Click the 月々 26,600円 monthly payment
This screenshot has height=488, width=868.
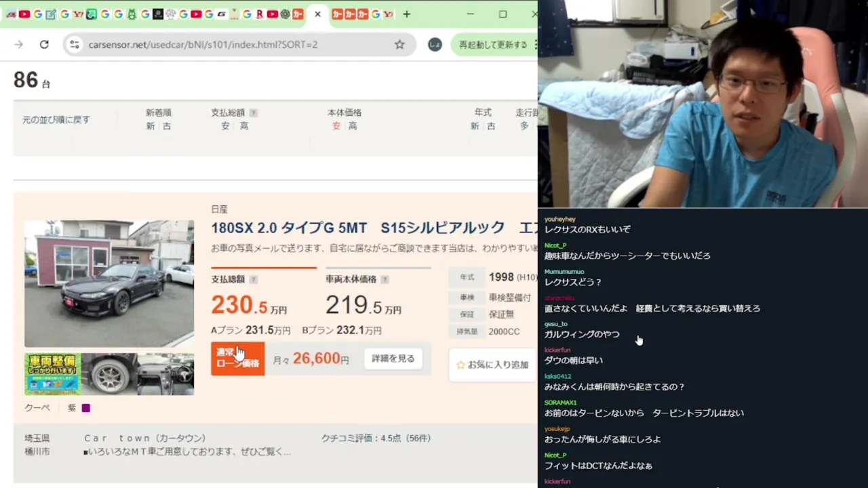point(311,359)
